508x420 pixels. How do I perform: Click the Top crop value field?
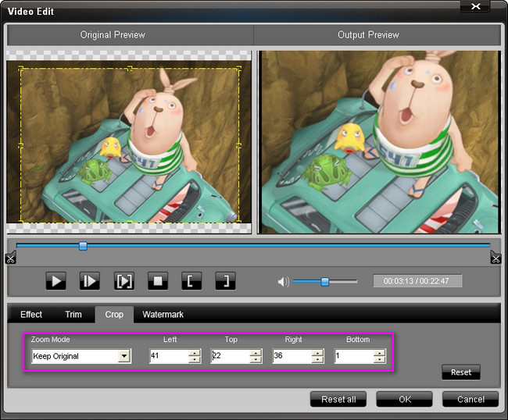230,356
